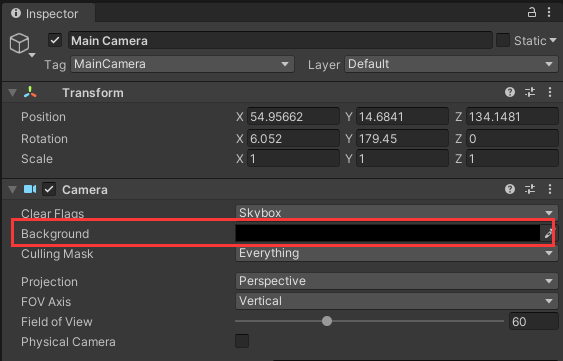Open the Clear Flags Skybox dropdown
Screen dimensions: 563x361
(x=397, y=213)
